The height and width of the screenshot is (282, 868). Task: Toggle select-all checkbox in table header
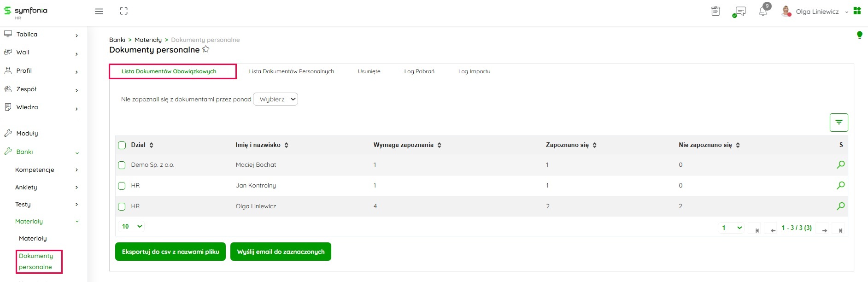[x=122, y=145]
